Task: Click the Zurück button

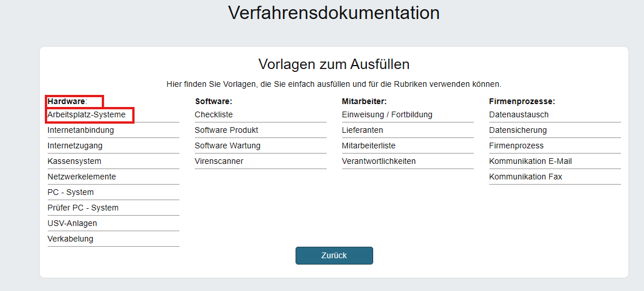Action: pyautogui.click(x=334, y=256)
